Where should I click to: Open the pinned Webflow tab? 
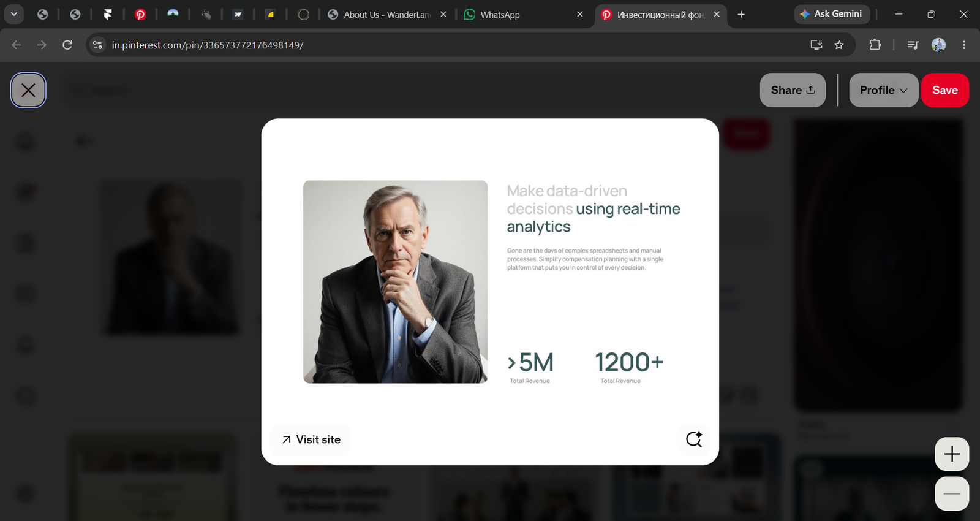238,14
